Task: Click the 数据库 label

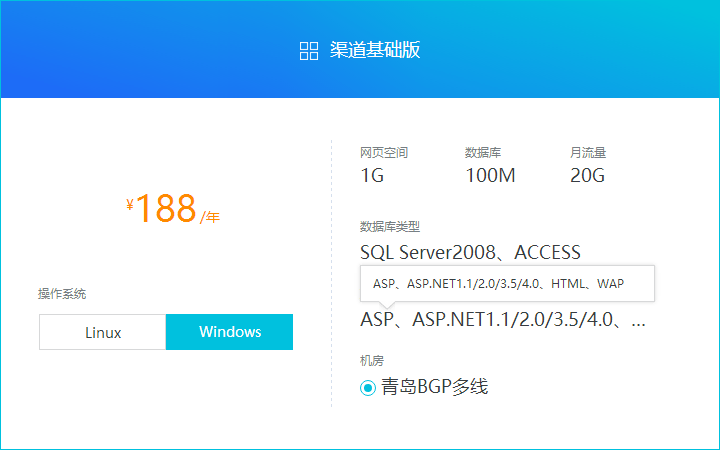Action: tap(483, 153)
